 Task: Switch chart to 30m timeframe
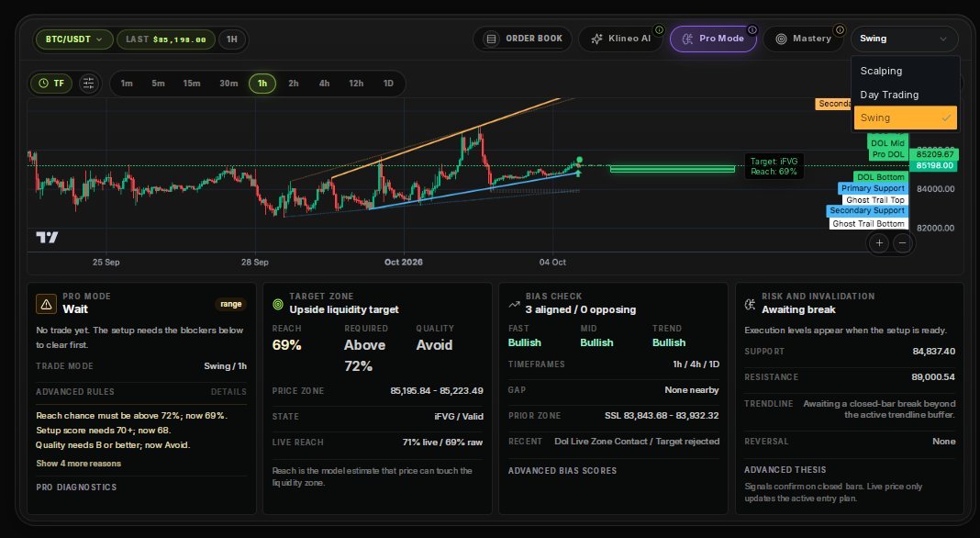[x=228, y=84]
